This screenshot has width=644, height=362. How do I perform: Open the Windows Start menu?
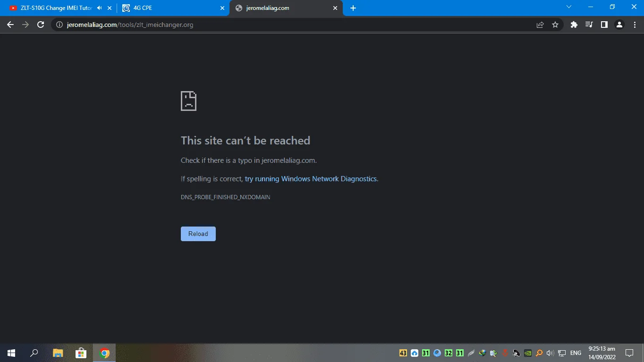[x=11, y=353]
